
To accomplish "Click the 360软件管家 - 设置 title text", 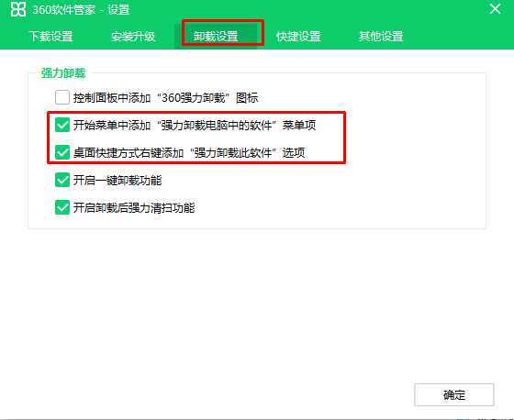I will (81, 9).
